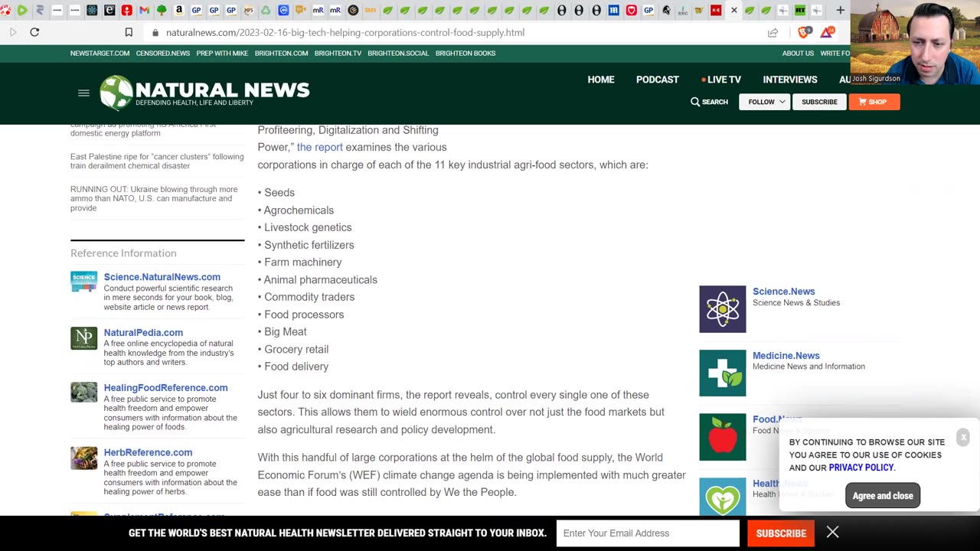Open the hamburger menu icon
The height and width of the screenshot is (551, 980).
(83, 93)
